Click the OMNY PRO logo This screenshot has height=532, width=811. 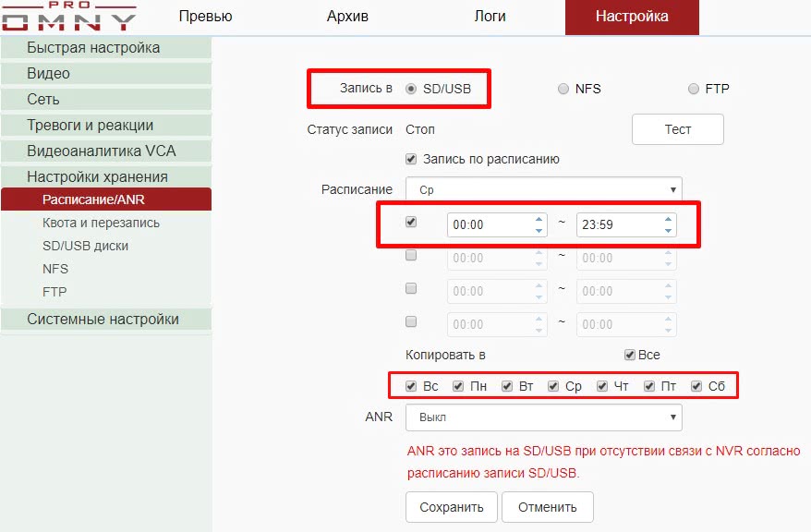(68, 18)
